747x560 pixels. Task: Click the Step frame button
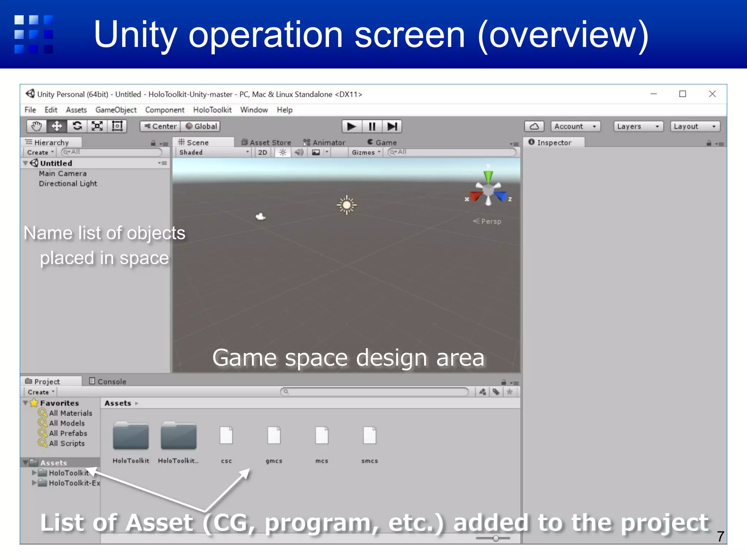coord(392,127)
